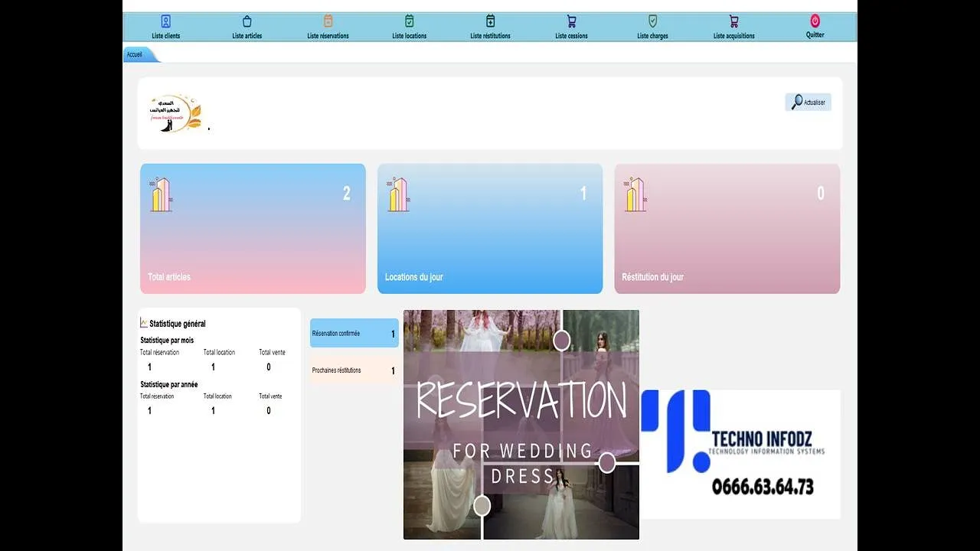Click the Actualiser refresh button

click(808, 103)
